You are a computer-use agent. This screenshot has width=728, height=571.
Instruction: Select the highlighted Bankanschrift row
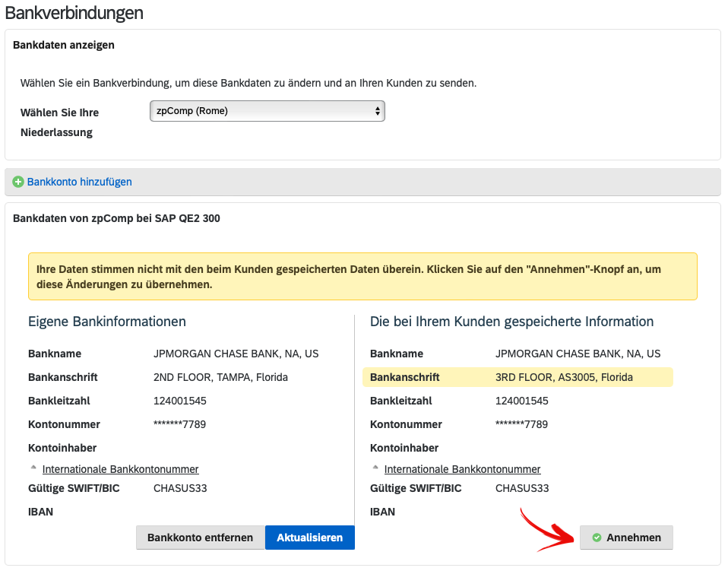click(x=518, y=377)
